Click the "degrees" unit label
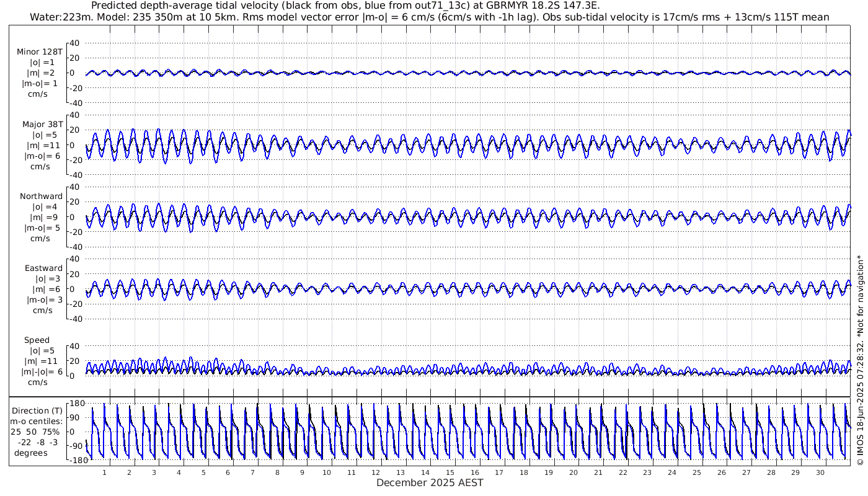Viewport: 868px width, 496px height. [x=31, y=453]
